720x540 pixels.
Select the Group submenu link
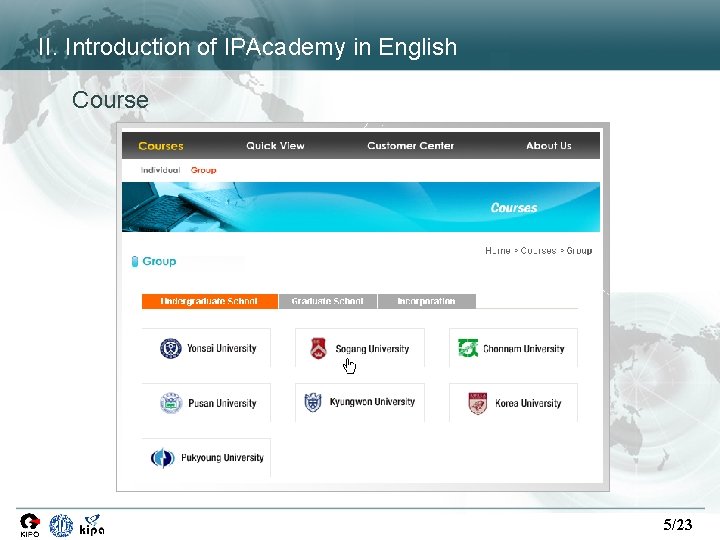(203, 170)
